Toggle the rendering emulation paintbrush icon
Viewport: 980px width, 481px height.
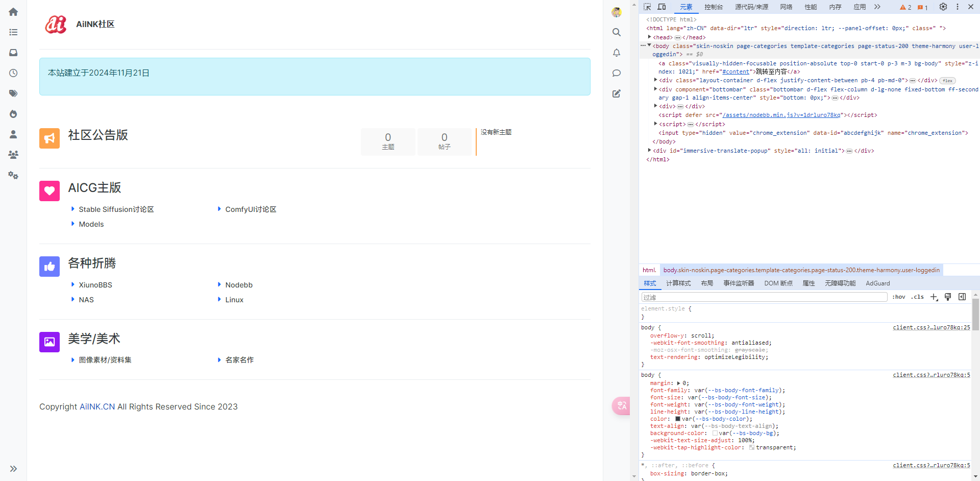(x=948, y=297)
